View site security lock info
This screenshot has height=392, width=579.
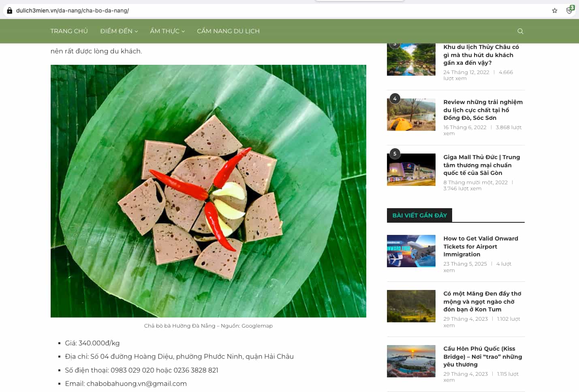(x=10, y=11)
